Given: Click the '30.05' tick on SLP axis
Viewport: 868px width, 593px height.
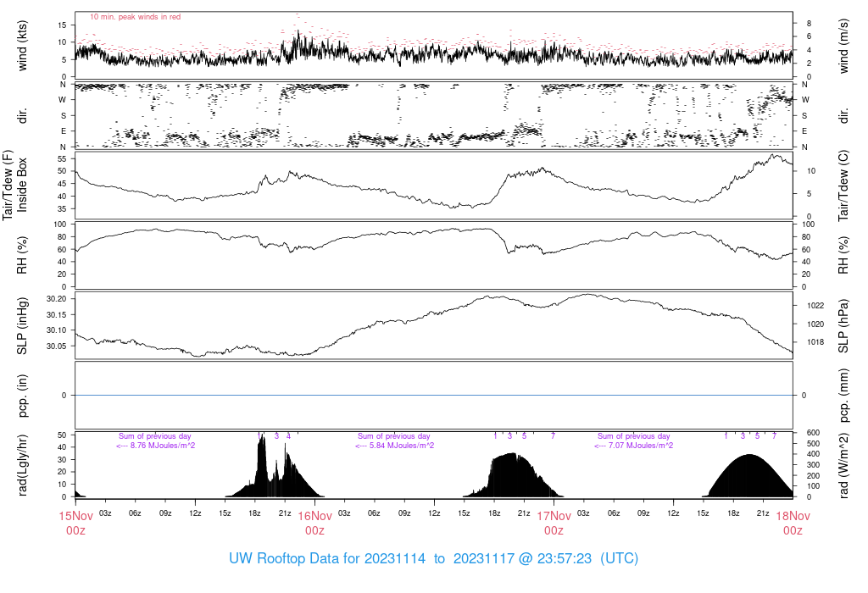Looking at the screenshot, I should click(57, 346).
